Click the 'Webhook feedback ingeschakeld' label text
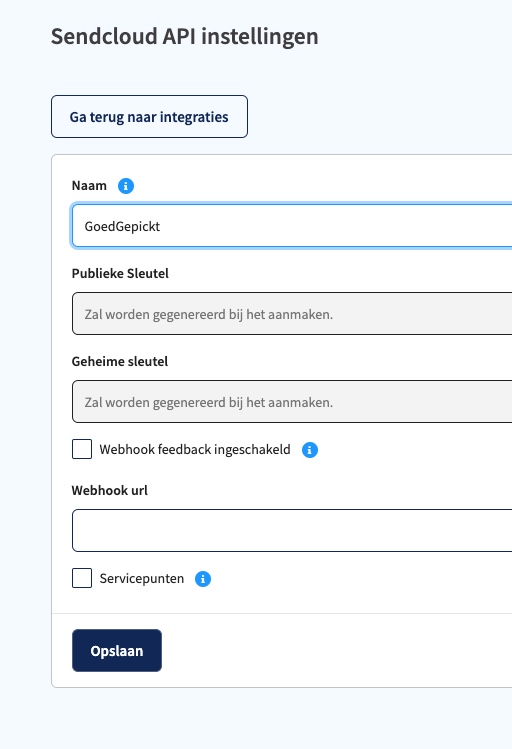The width and height of the screenshot is (512, 749). [195, 449]
